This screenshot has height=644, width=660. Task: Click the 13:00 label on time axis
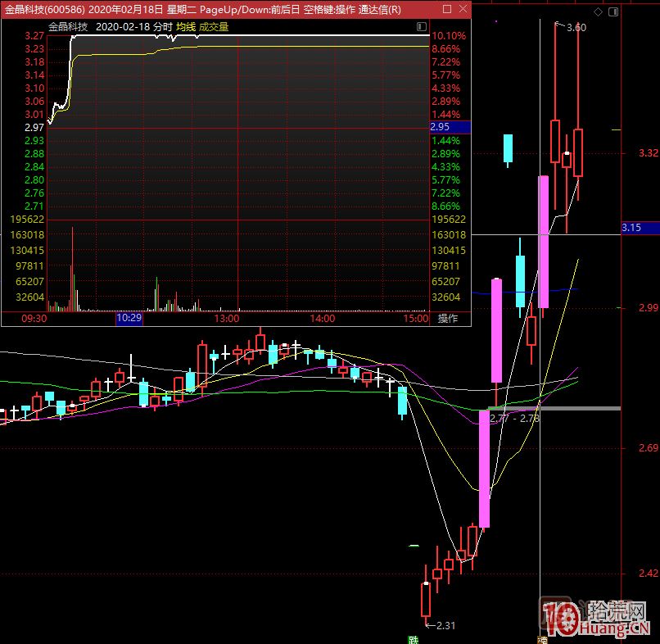(226, 318)
